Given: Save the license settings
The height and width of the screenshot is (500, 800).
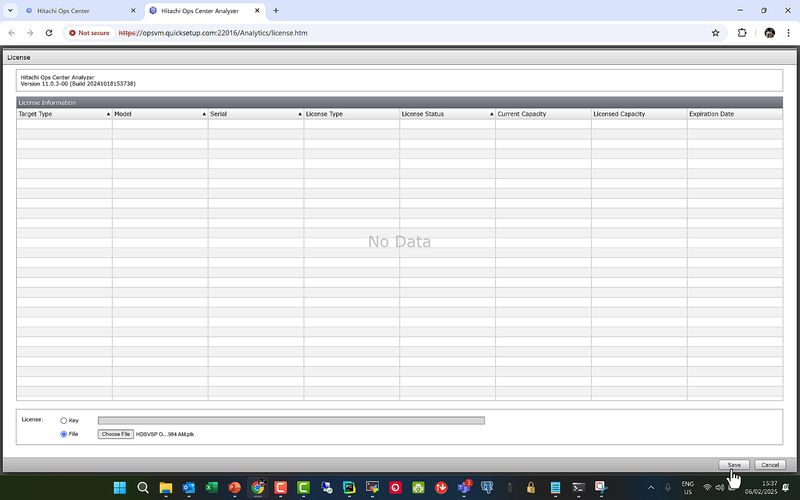Looking at the screenshot, I should point(734,465).
